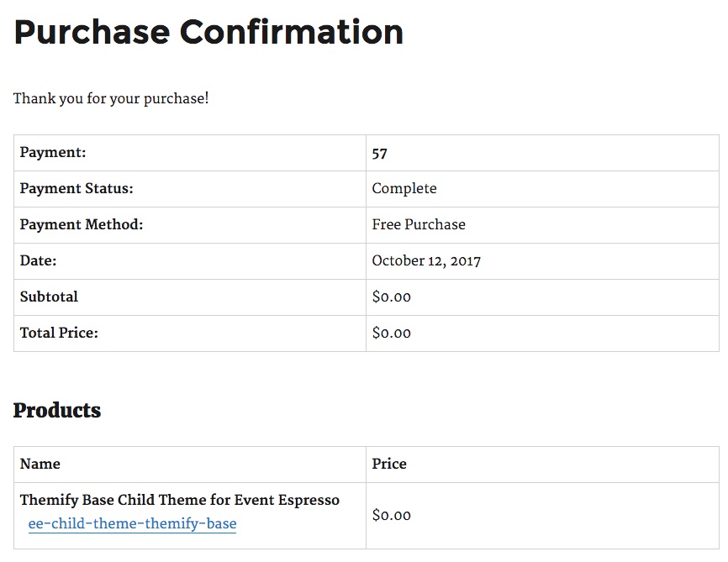Select the Complete status value
Viewport: 728px width, 562px height.
click(404, 188)
